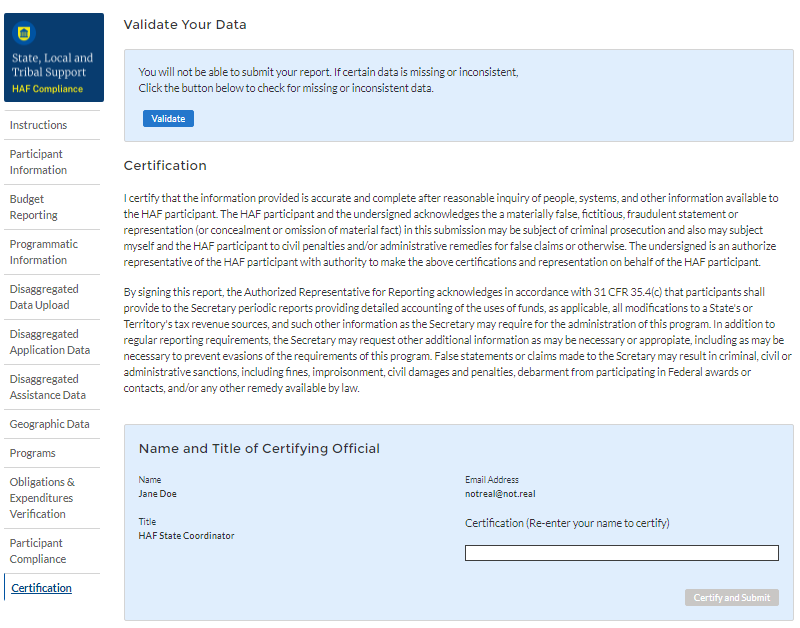Click the Validate Your Data heading
Viewport: 800px width, 628px height.
185,24
